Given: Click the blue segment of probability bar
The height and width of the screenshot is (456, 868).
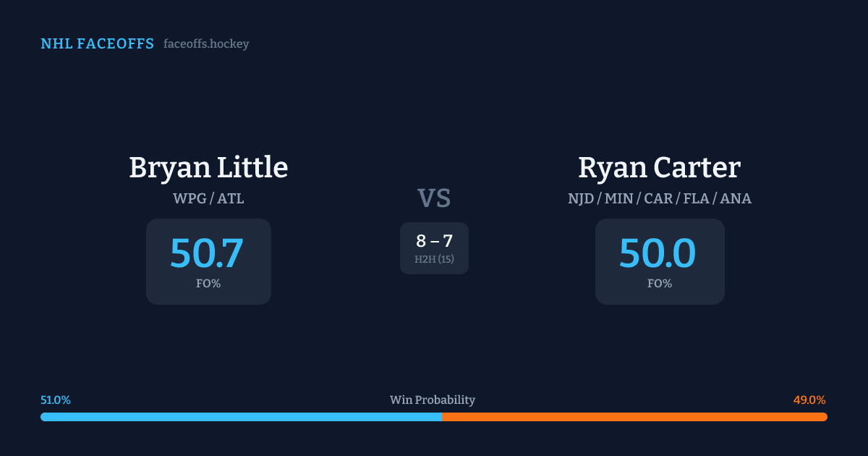Looking at the screenshot, I should point(241,417).
